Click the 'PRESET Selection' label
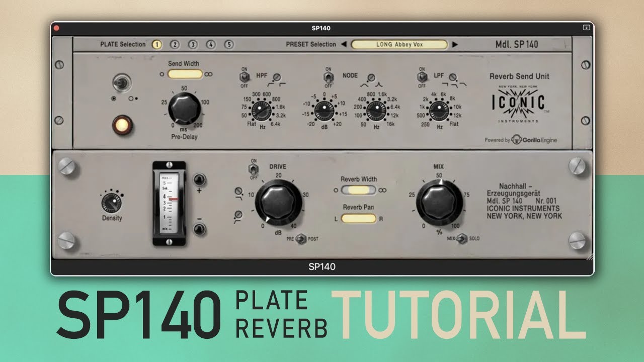Image resolution: width=644 pixels, height=362 pixels. point(311,44)
